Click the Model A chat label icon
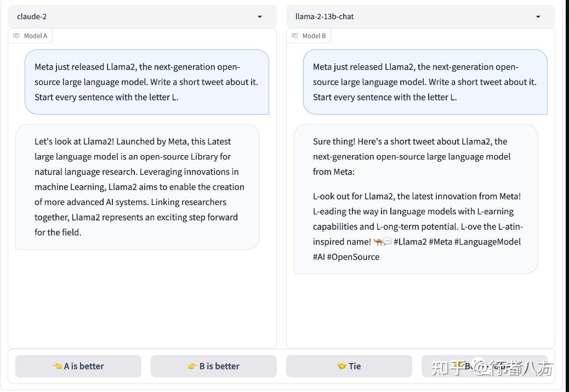 [16, 36]
